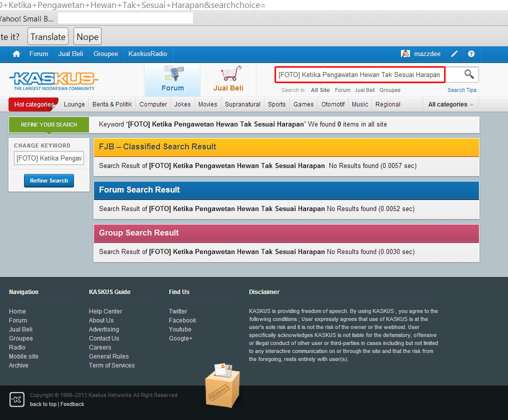Click the feedback box icon
This screenshot has width=508, height=420.
pos(222,385)
